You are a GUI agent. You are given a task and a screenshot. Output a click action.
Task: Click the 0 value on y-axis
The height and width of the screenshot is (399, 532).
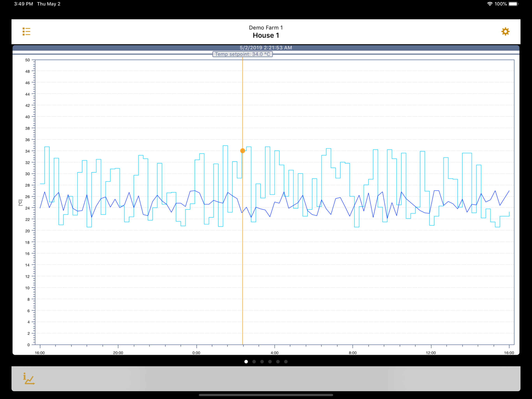point(28,345)
